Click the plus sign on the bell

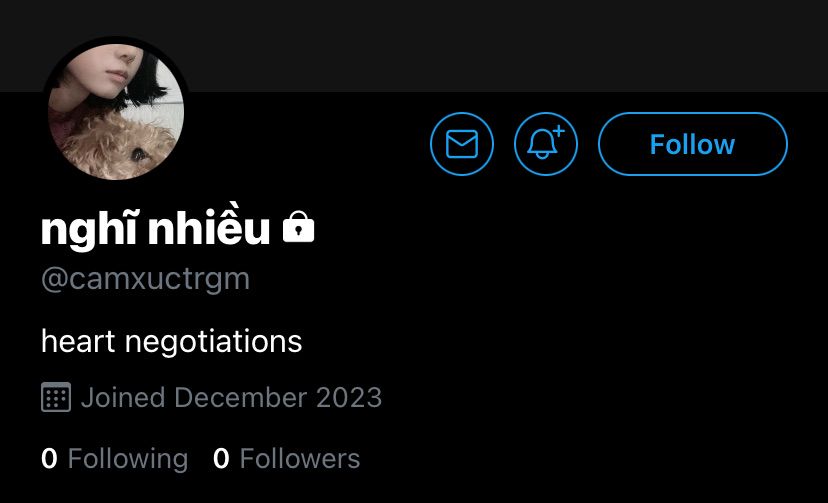tap(559, 131)
